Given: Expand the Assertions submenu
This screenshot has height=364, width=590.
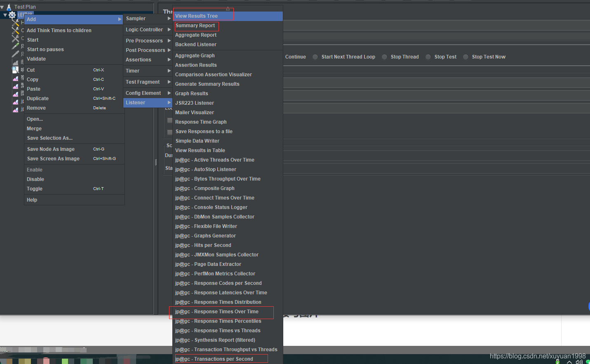Looking at the screenshot, I should 148,60.
